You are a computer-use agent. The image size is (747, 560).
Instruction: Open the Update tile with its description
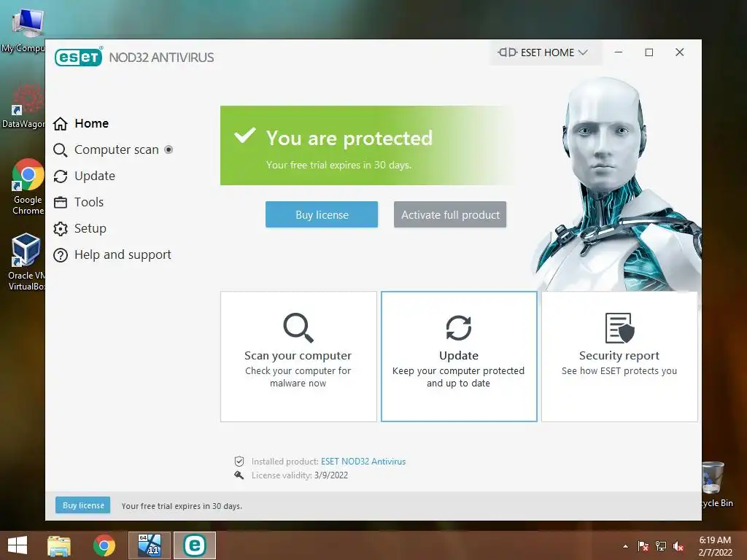[460, 357]
